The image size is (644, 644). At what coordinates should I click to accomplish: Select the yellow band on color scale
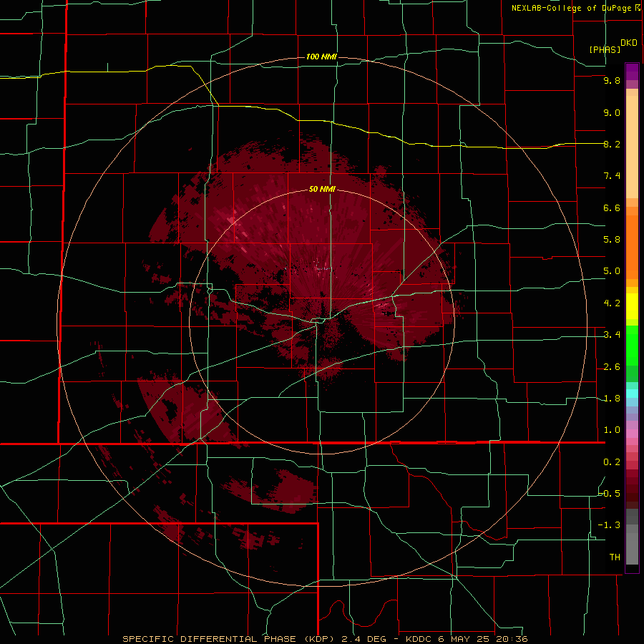(x=632, y=306)
